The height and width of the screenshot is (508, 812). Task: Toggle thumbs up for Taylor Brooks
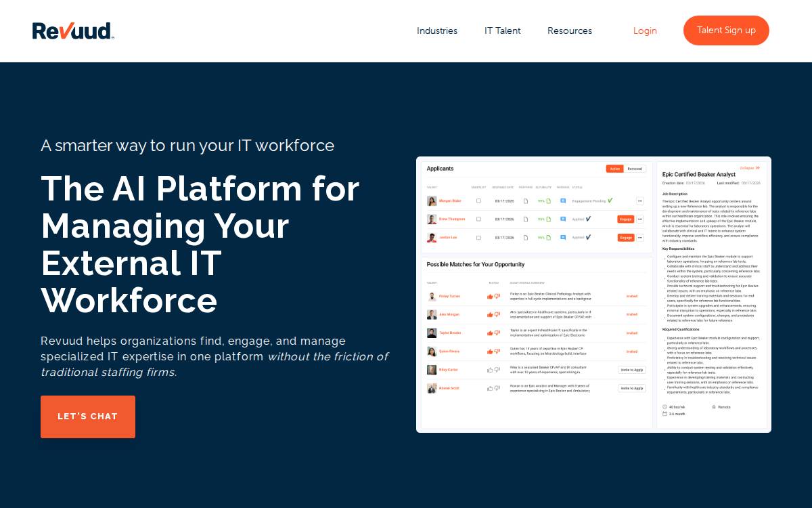(x=490, y=333)
